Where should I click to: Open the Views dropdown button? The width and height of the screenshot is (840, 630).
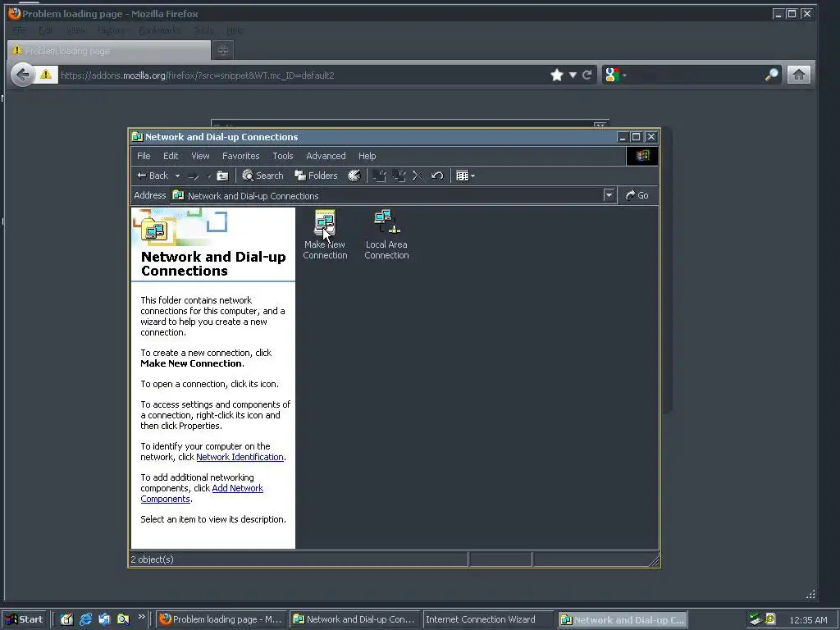pyautogui.click(x=465, y=176)
